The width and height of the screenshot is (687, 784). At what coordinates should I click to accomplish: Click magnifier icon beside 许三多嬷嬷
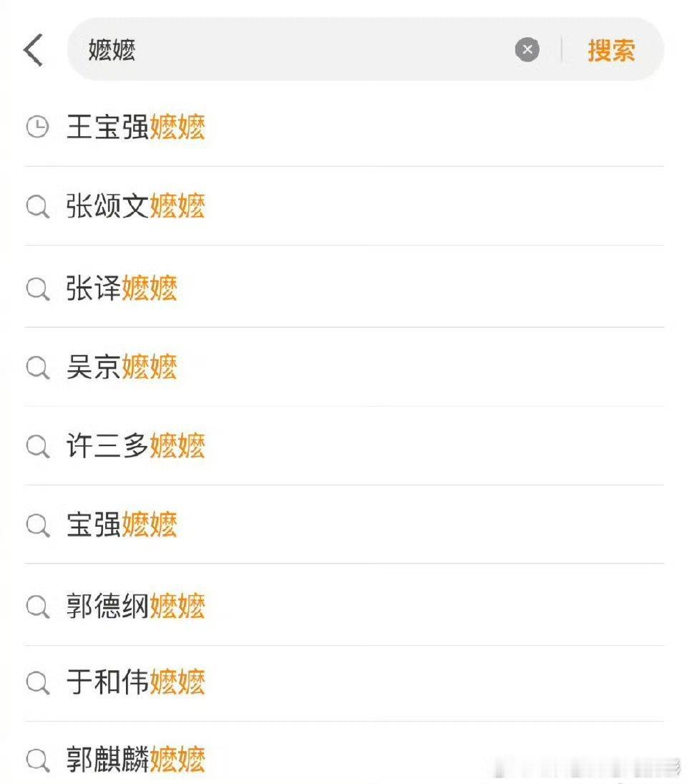point(37,446)
